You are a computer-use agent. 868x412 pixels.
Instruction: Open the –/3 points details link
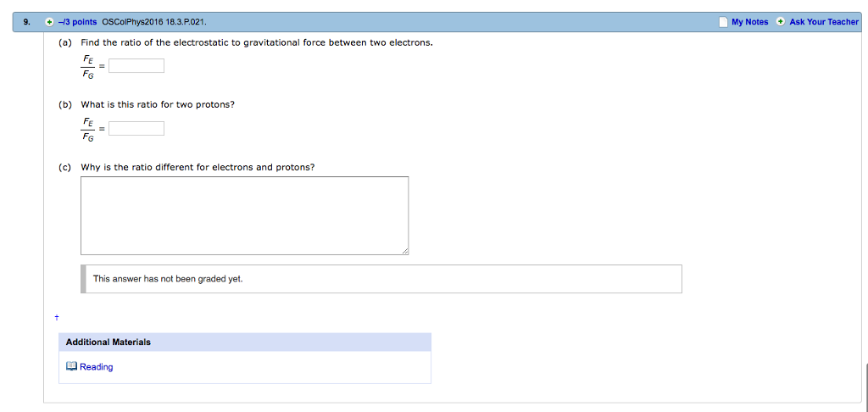coord(78,22)
